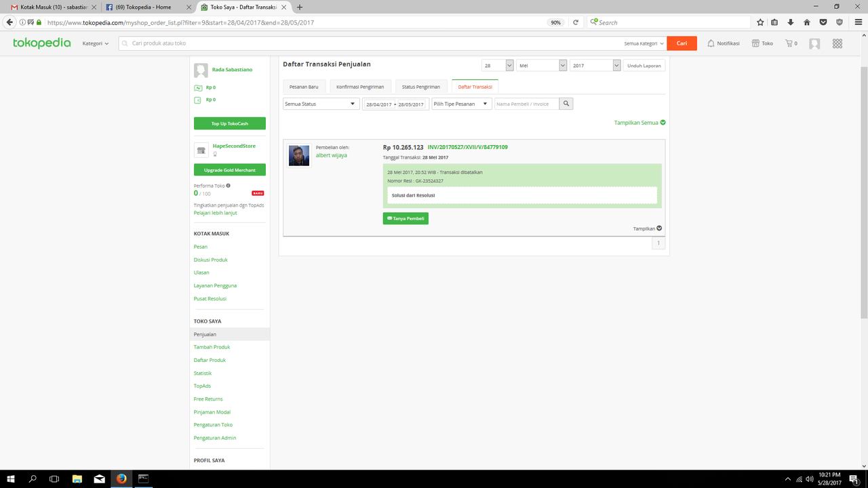Image resolution: width=868 pixels, height=488 pixels.
Task: Open Task View on the taskbar
Action: tap(54, 479)
